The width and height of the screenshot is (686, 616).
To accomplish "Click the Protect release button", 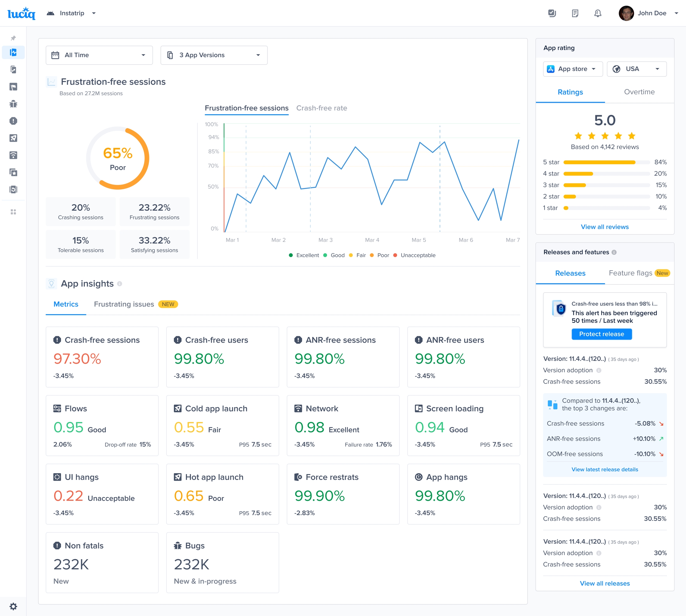I will pos(601,334).
